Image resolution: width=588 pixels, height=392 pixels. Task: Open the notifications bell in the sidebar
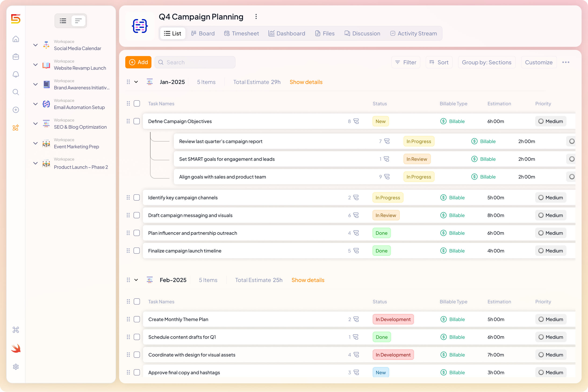click(x=16, y=74)
